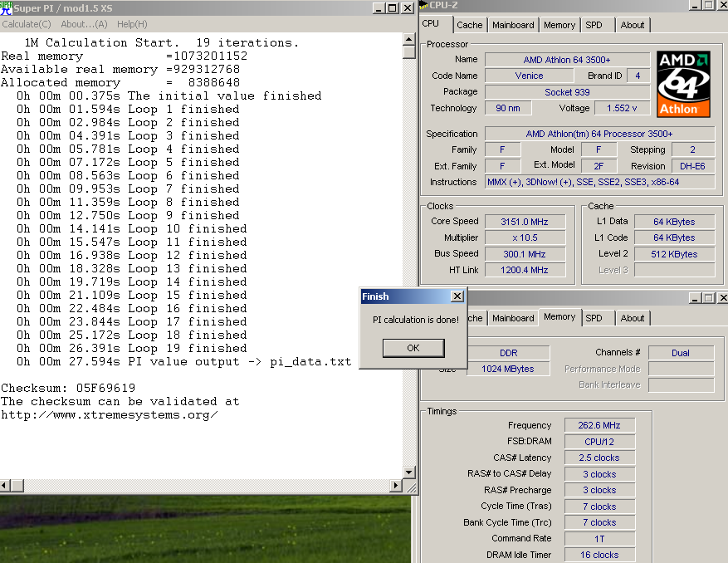Viewport: 728px width, 563px height.
Task: Click the Super PI vertical scrollbar thumb
Action: pos(409,51)
